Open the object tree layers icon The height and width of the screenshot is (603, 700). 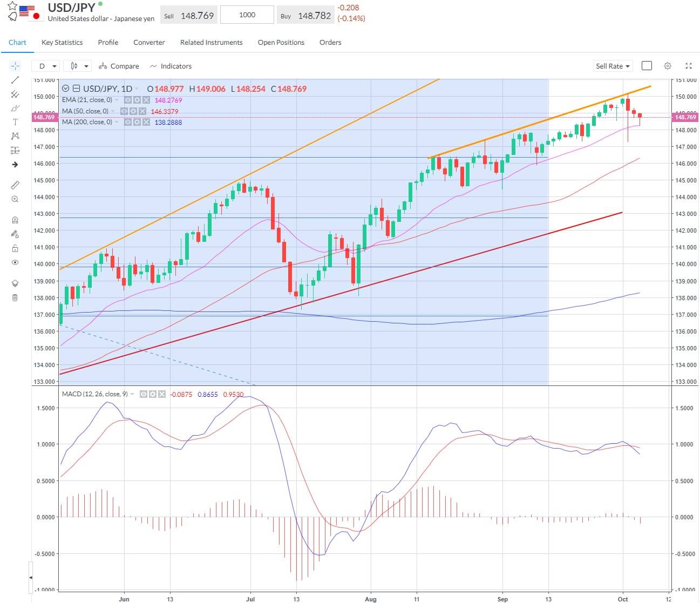[15, 283]
